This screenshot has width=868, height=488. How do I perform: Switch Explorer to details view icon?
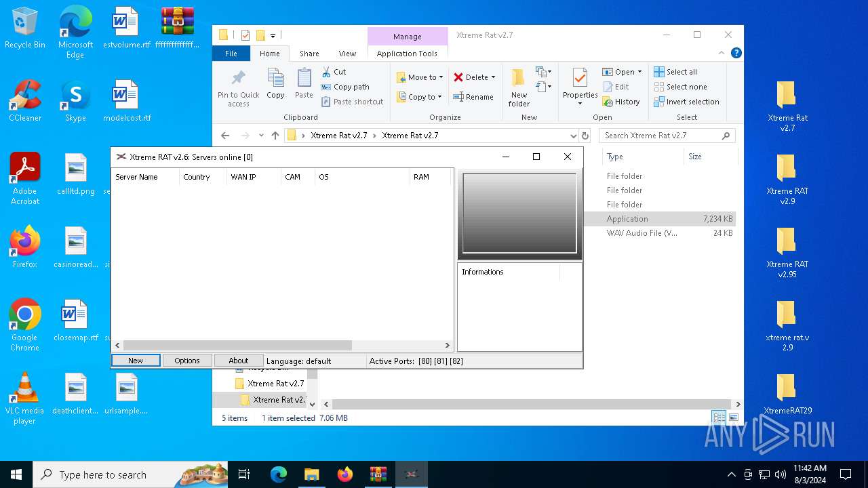(719, 418)
